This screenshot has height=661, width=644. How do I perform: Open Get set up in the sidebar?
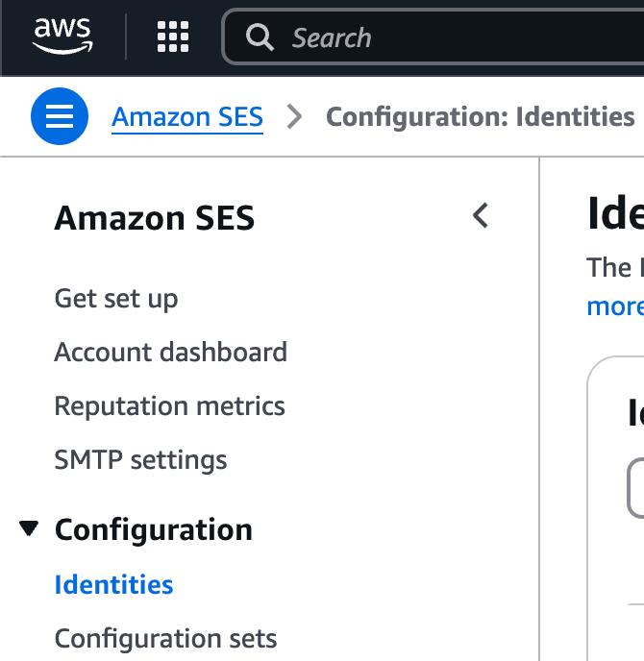(116, 299)
